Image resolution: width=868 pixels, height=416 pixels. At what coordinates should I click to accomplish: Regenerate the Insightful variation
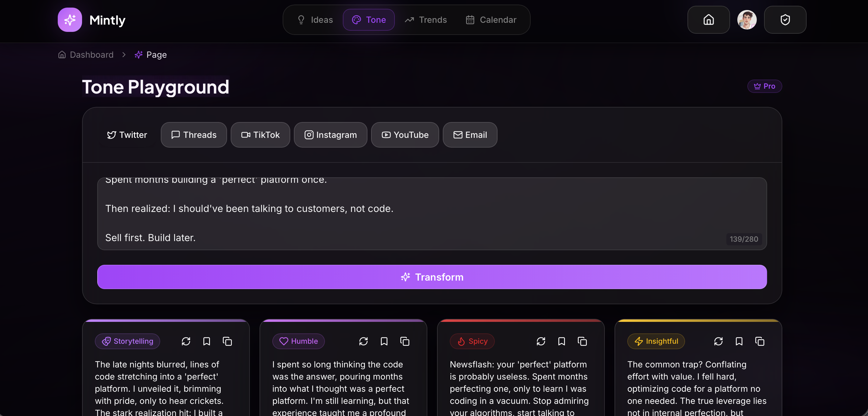tap(718, 341)
